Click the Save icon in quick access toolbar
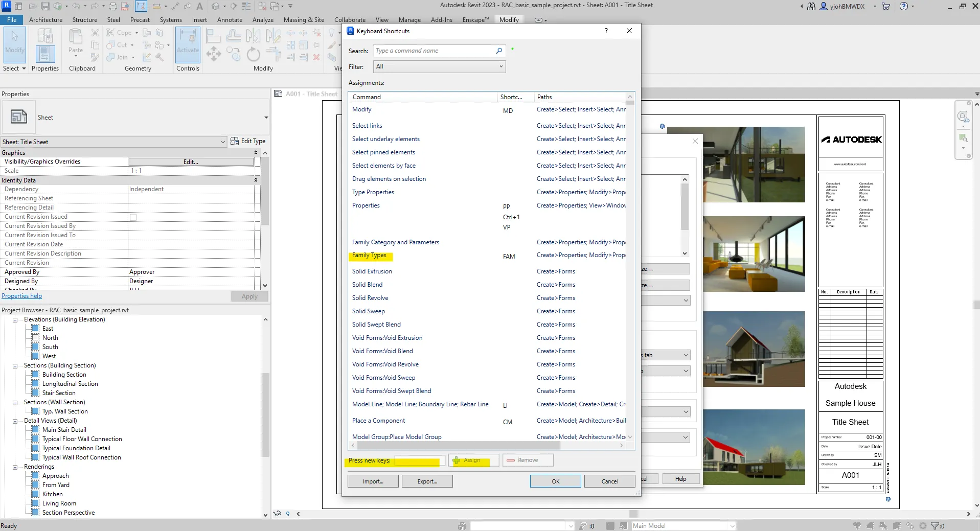 (x=45, y=6)
